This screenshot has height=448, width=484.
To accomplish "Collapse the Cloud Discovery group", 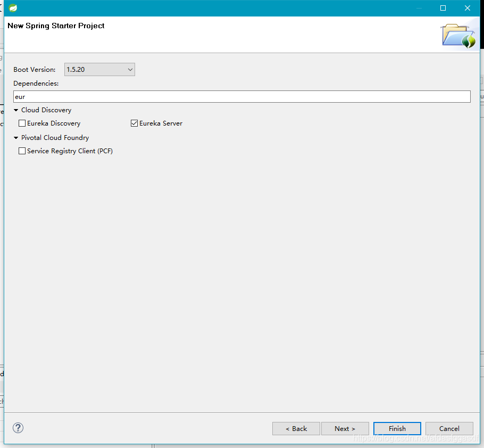I will (16, 110).
